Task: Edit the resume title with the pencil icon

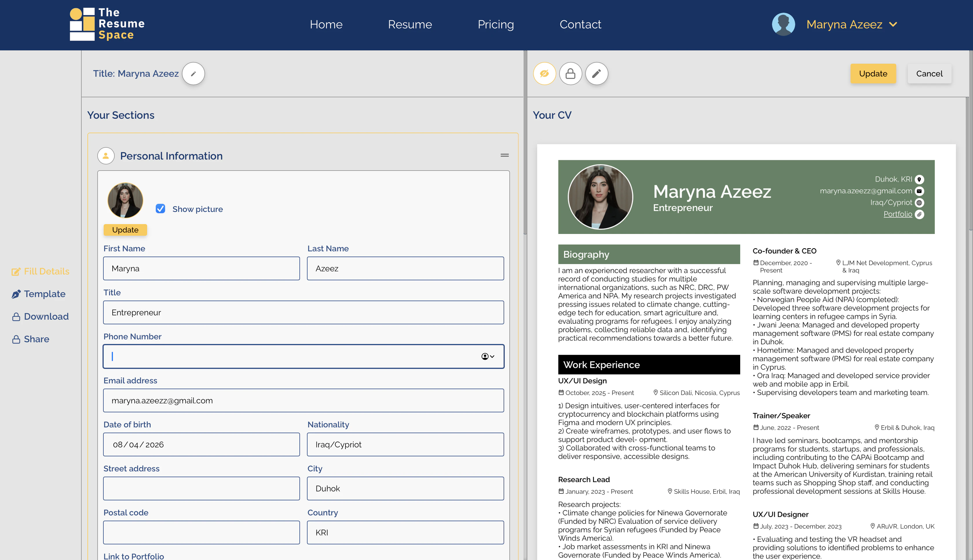Action: (193, 74)
